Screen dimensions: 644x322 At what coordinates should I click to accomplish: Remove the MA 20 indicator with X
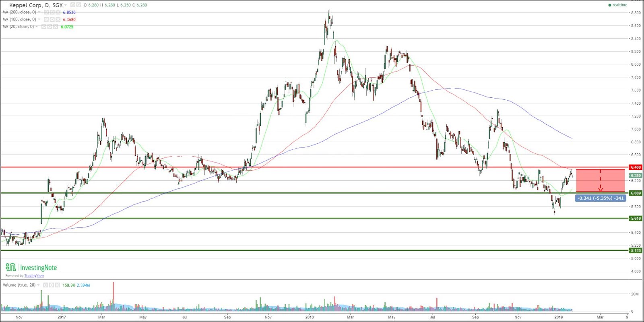[x=56, y=27]
